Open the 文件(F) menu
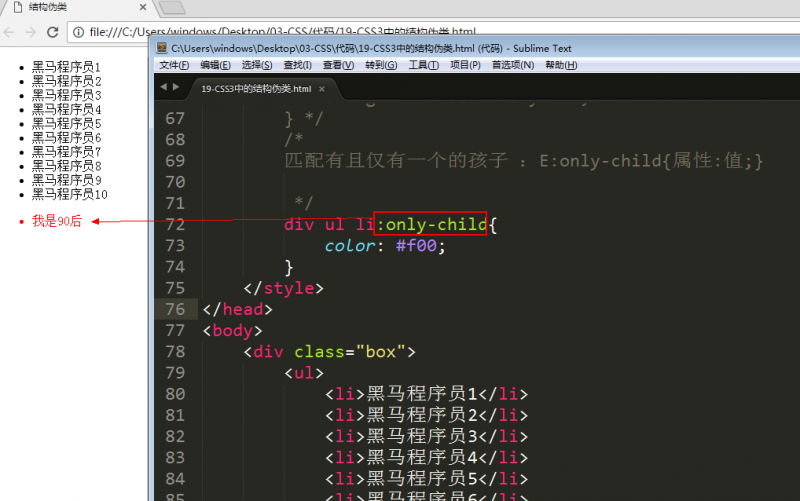The image size is (800, 501). (174, 65)
